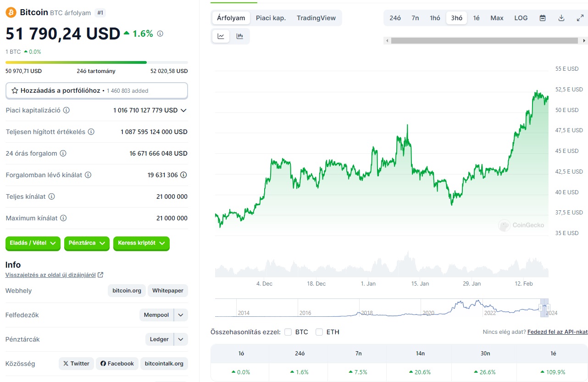Select 24ó time range

pyautogui.click(x=395, y=18)
